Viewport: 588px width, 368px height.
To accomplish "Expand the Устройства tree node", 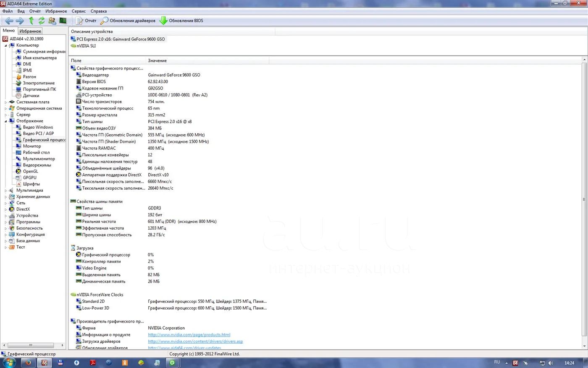I will 6,216.
